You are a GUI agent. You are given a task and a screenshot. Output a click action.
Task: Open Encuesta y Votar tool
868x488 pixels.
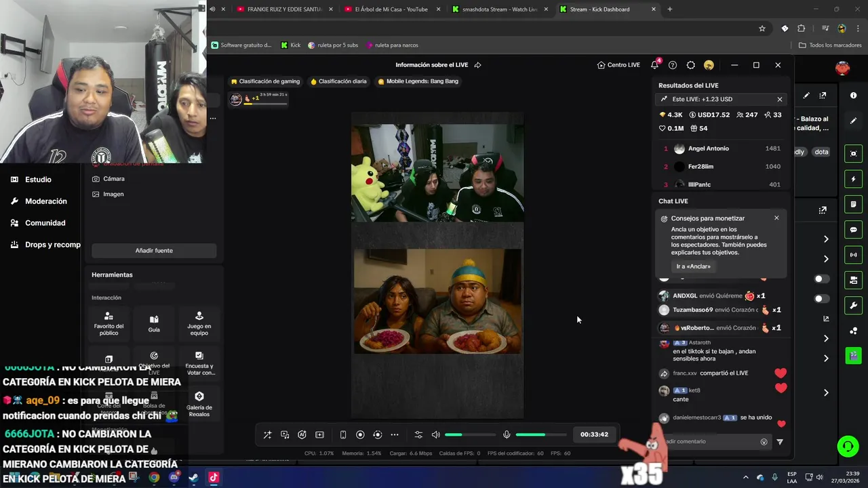tap(199, 364)
